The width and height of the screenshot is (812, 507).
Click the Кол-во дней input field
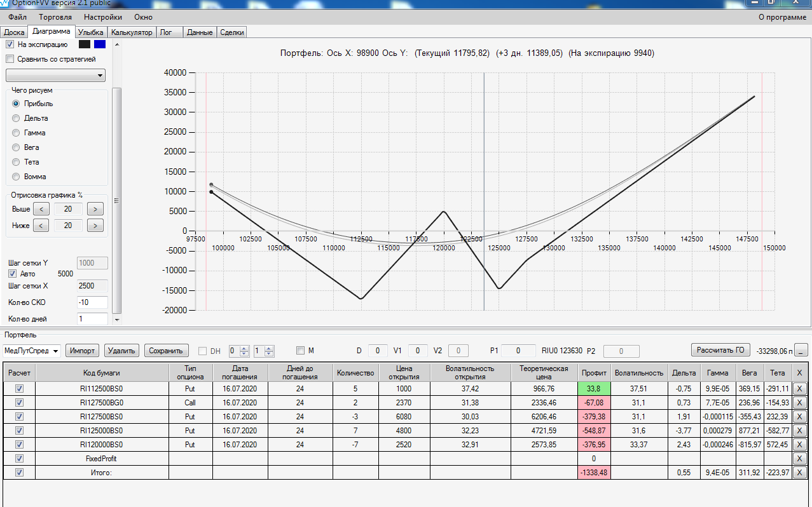tap(92, 319)
